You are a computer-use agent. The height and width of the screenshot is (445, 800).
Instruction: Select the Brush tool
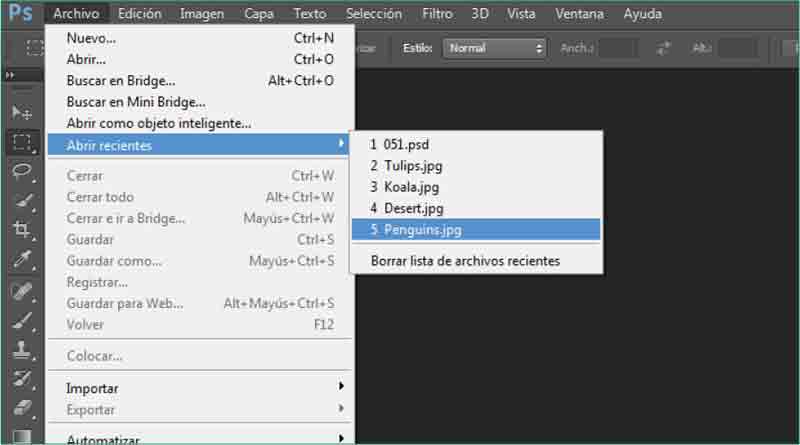coord(21,320)
